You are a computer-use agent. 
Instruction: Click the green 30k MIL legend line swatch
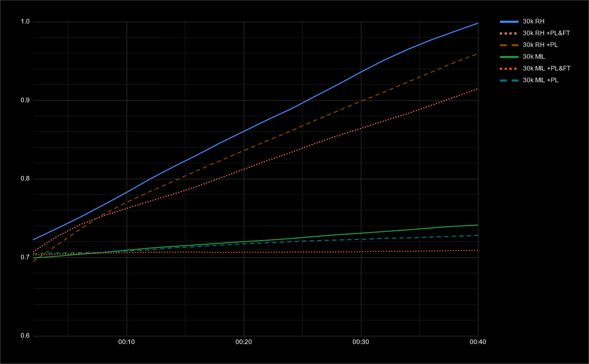(x=509, y=57)
